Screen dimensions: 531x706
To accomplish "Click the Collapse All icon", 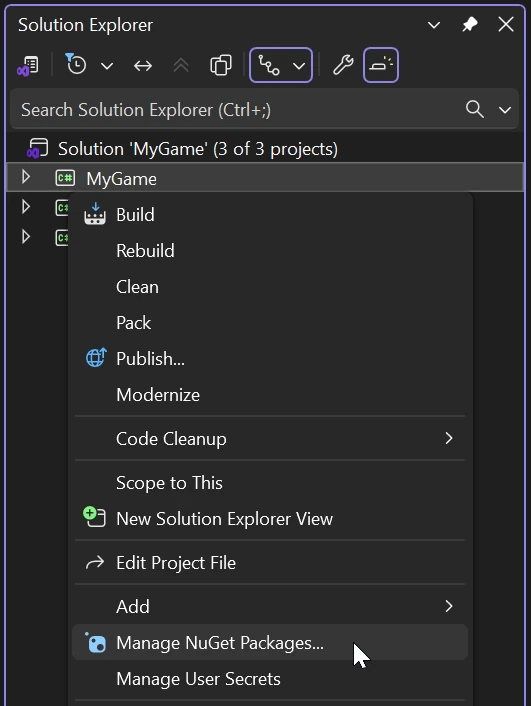I will click(181, 66).
